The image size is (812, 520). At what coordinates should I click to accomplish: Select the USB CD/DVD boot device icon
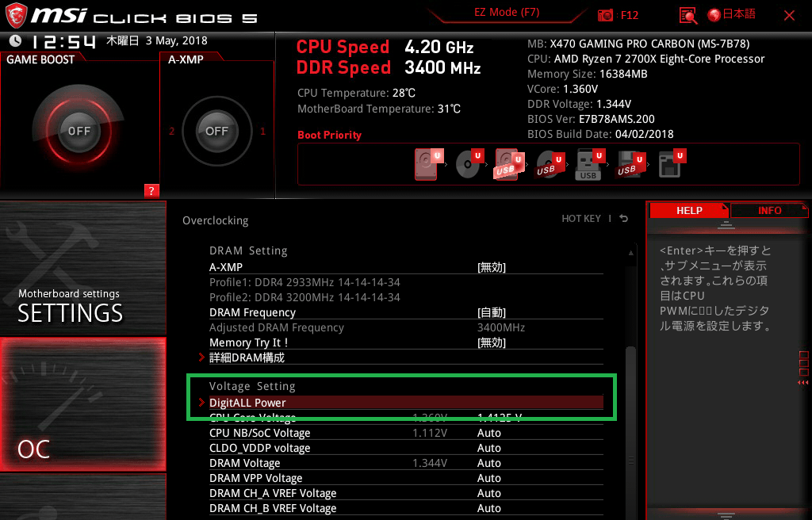[550, 164]
